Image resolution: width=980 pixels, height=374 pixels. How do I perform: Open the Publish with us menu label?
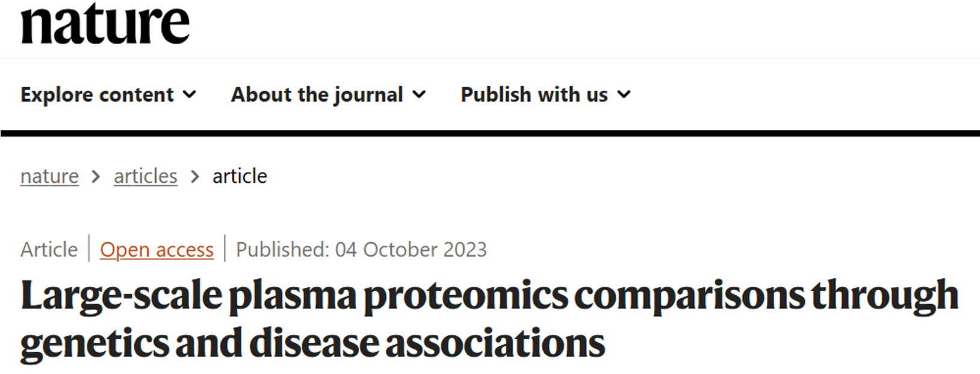tap(534, 94)
